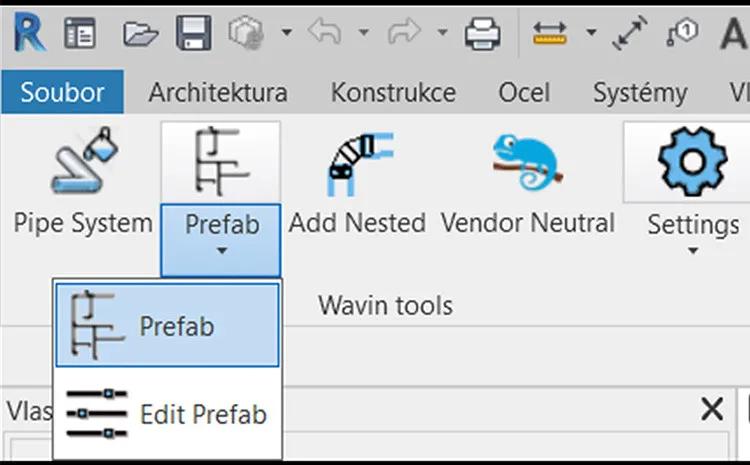The image size is (750, 465).
Task: Save project using the floppy disk icon
Action: (x=194, y=33)
